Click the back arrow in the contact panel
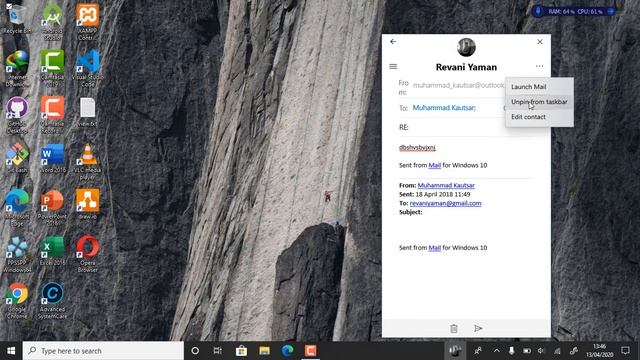The height and width of the screenshot is (360, 640). [x=393, y=42]
